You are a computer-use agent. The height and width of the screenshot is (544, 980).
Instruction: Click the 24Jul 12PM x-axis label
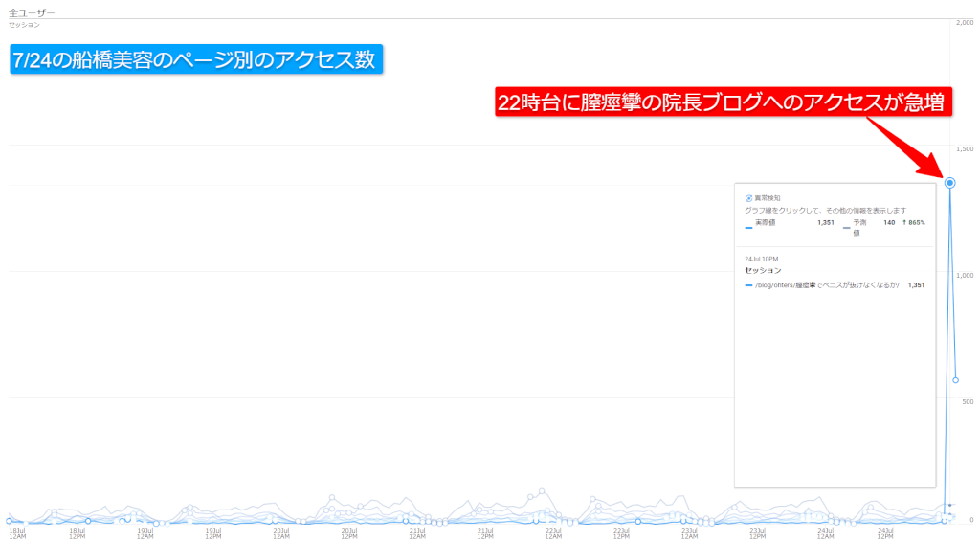pyautogui.click(x=885, y=533)
